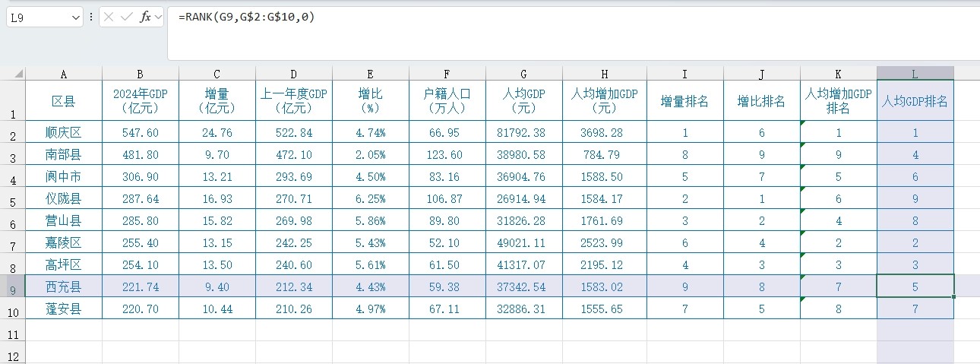The image size is (980, 364).
Task: Select column G header
Action: (523, 74)
